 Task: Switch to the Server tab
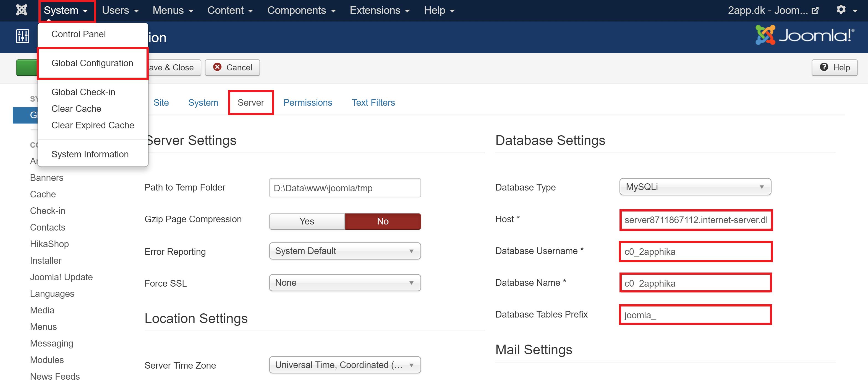coord(251,102)
